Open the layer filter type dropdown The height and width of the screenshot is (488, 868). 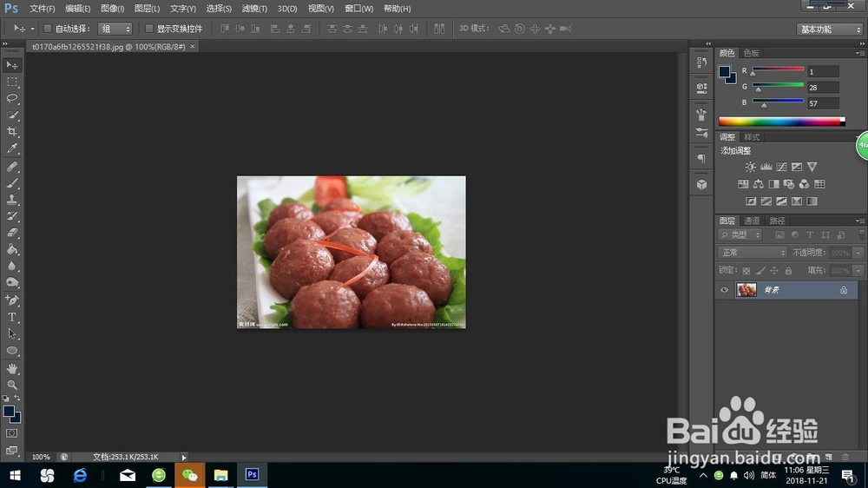(x=740, y=234)
